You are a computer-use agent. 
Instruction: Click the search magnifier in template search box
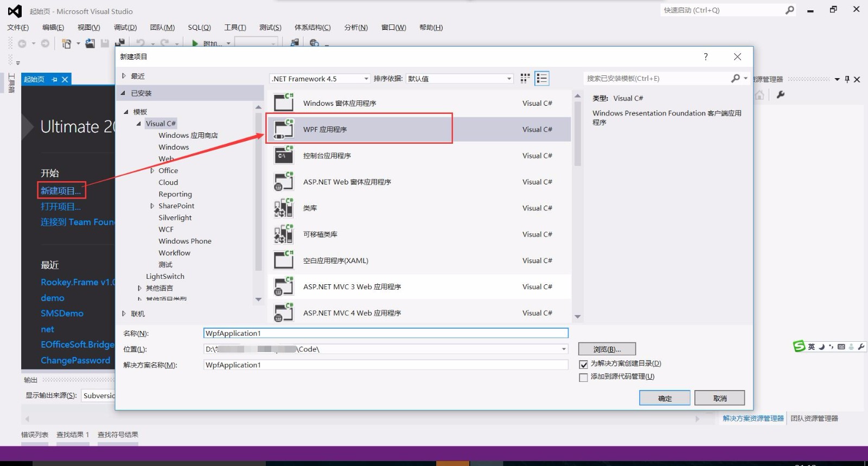736,79
